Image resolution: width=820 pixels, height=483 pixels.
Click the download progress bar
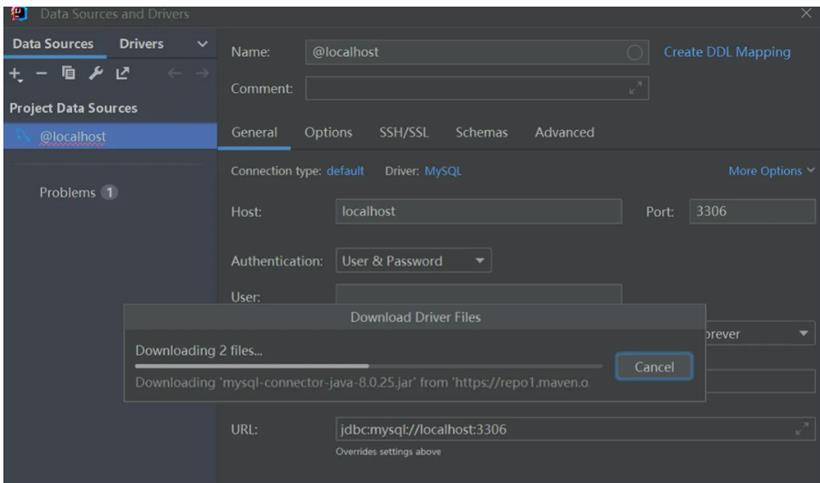pos(369,366)
